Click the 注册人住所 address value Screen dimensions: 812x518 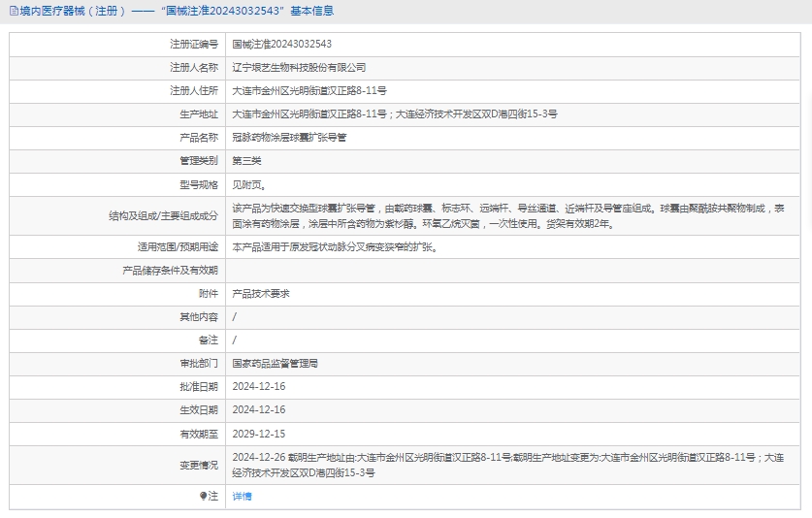click(309, 91)
